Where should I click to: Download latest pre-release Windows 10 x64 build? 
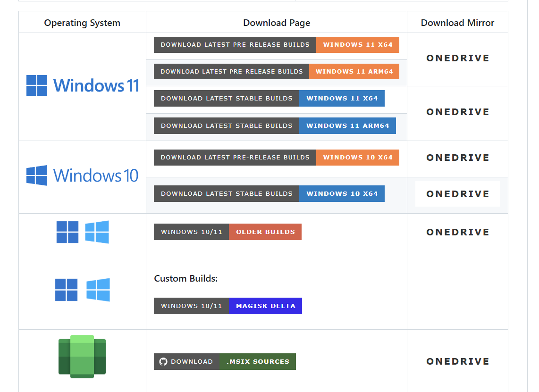tap(357, 157)
